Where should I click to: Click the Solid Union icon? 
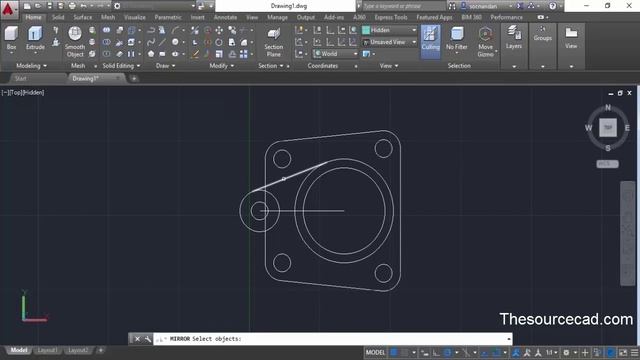point(107,30)
